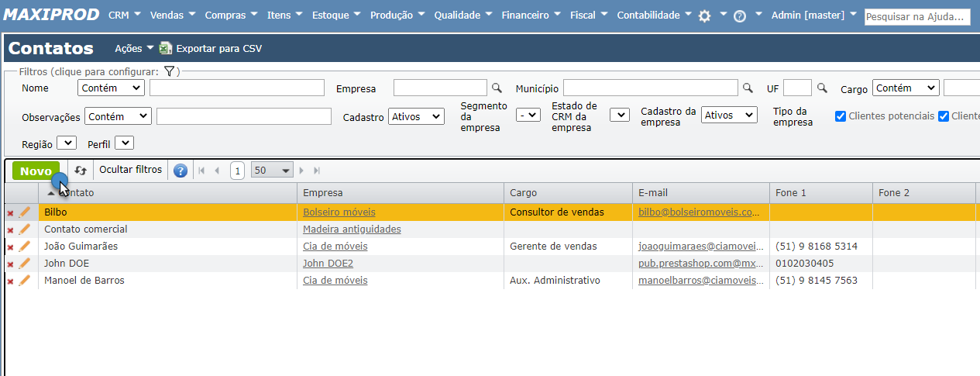This screenshot has height=376, width=980.
Task: Click Ocultar filtros button
Action: point(130,170)
